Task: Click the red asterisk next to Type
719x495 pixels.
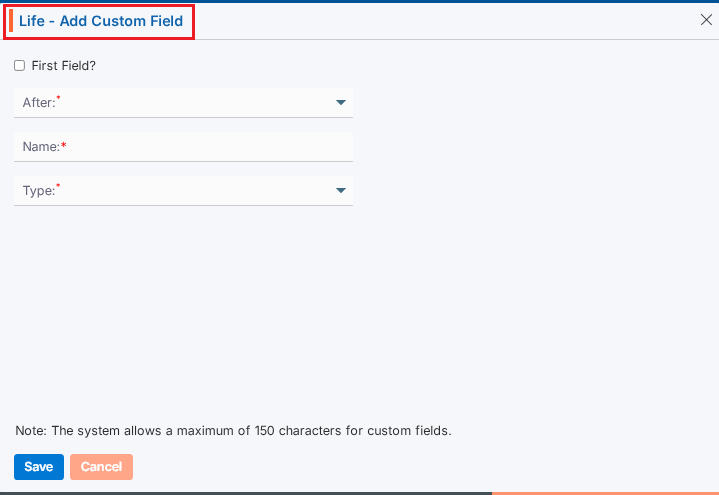Action: click(58, 186)
